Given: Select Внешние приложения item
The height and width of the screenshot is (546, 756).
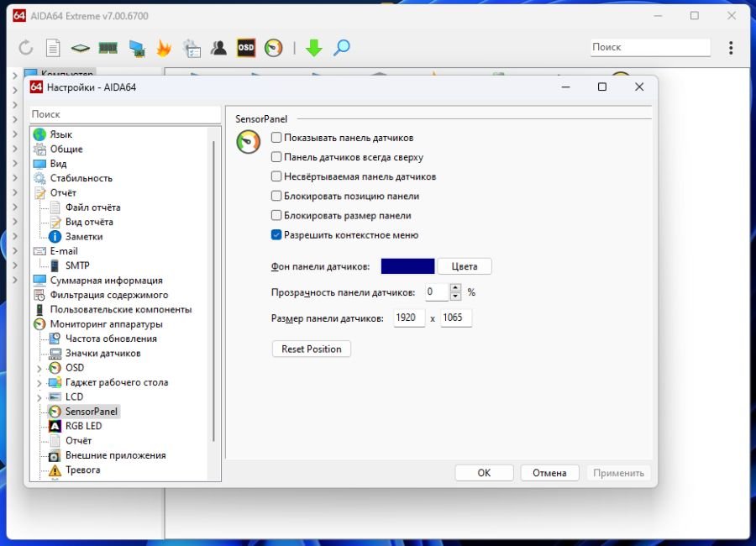Looking at the screenshot, I should point(115,455).
